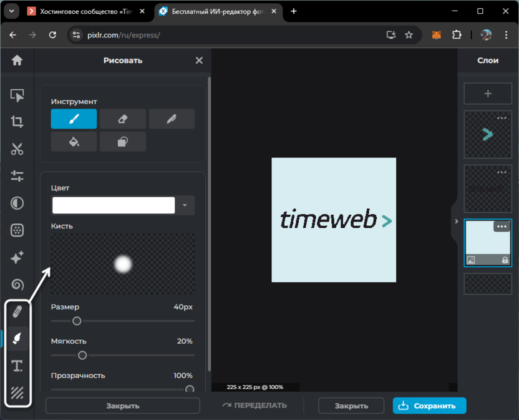Switch to the Хостинговое сообщество tab
The height and width of the screenshot is (420, 519).
click(x=85, y=11)
